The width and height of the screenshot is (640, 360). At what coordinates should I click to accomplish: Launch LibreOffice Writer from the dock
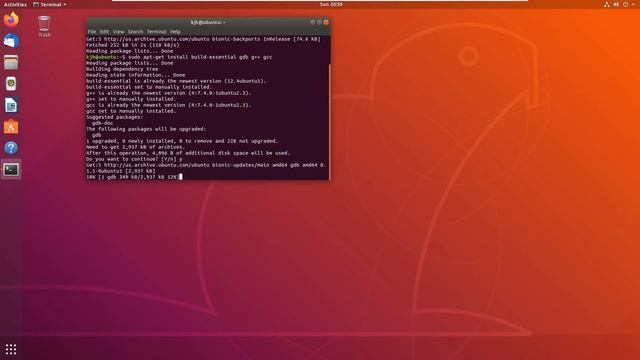11,105
